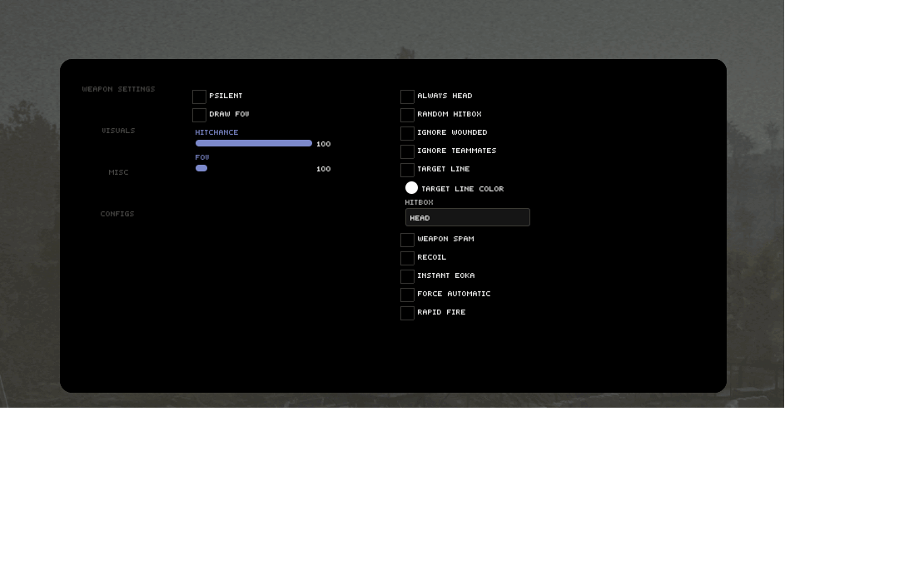
Task: Open the Target Line Color swatch
Action: [411, 188]
